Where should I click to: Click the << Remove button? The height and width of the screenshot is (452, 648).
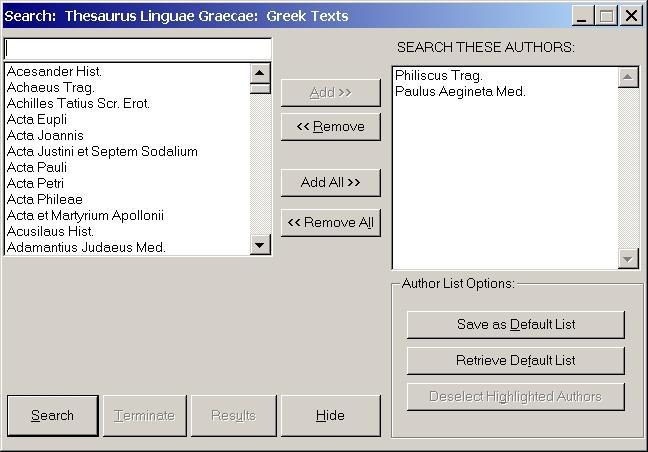[x=331, y=126]
